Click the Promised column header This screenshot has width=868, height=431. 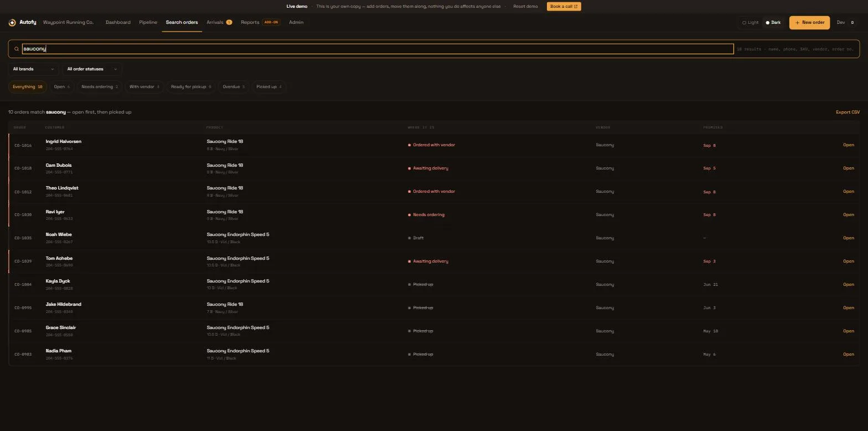(713, 127)
